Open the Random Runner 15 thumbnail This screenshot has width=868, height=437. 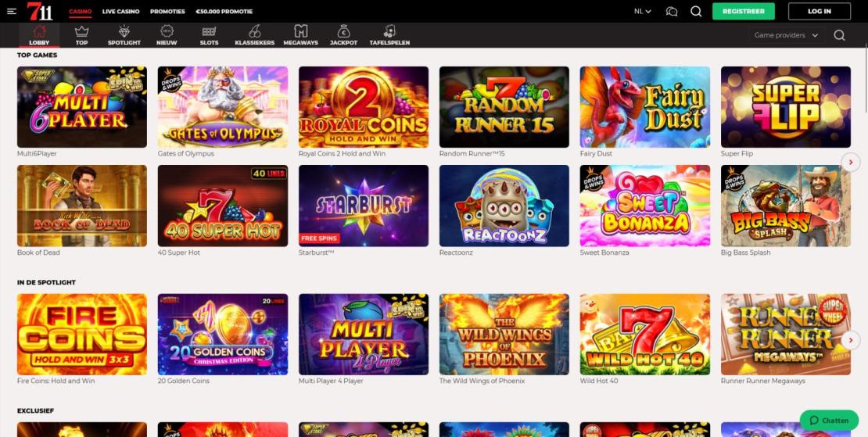pyautogui.click(x=504, y=107)
